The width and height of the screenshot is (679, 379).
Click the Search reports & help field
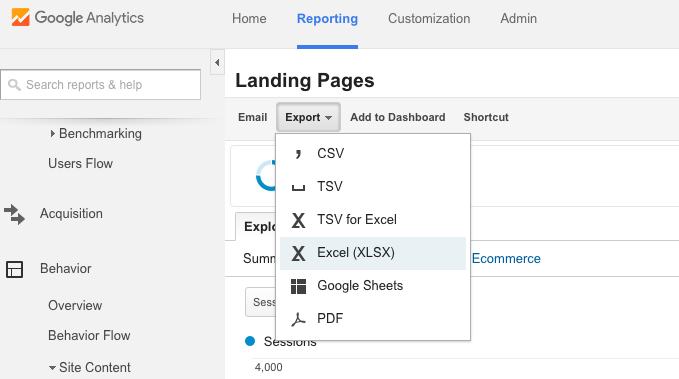pos(100,84)
